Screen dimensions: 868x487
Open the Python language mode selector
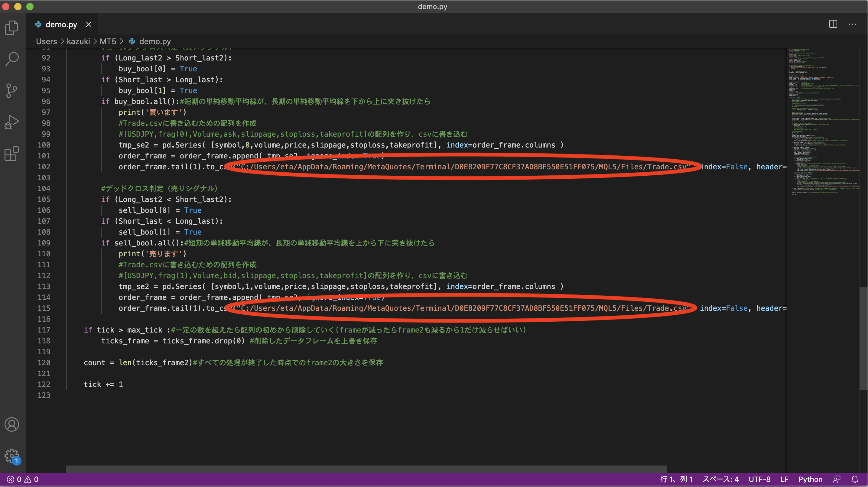pos(810,479)
